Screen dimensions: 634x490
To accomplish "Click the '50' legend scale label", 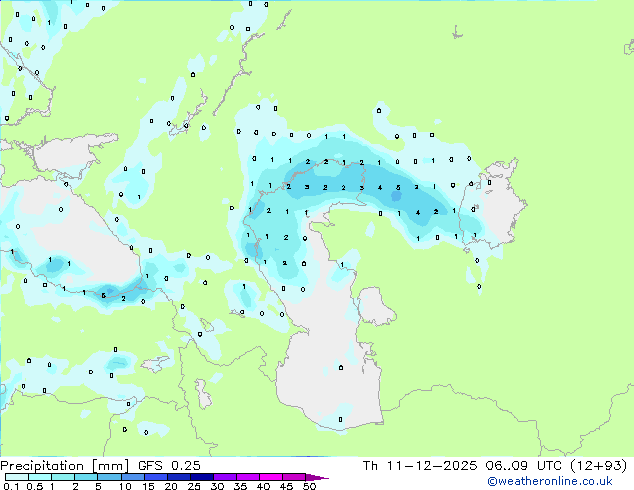I will point(309,486).
